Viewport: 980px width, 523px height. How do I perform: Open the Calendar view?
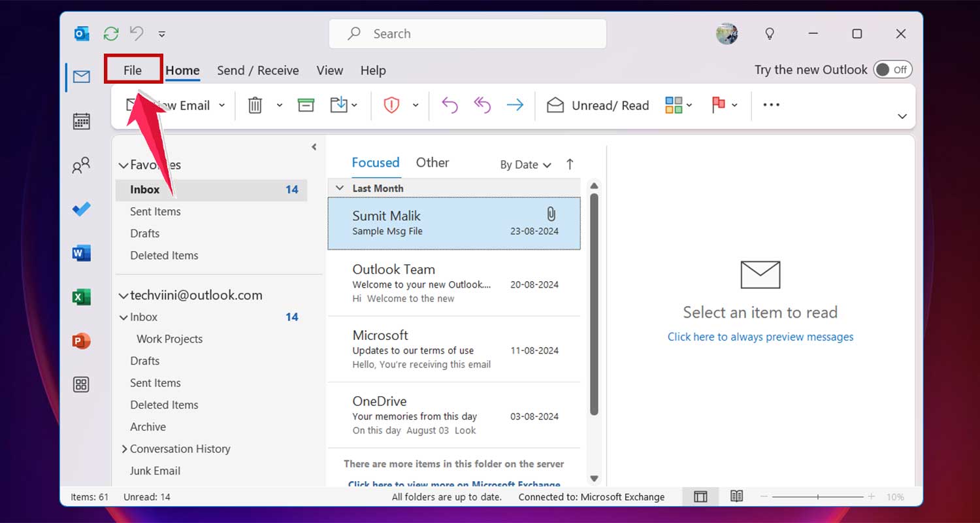[x=81, y=121]
